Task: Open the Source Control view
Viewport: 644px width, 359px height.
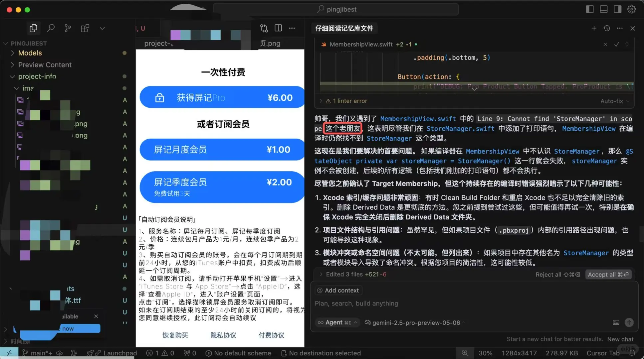Action: tap(68, 28)
